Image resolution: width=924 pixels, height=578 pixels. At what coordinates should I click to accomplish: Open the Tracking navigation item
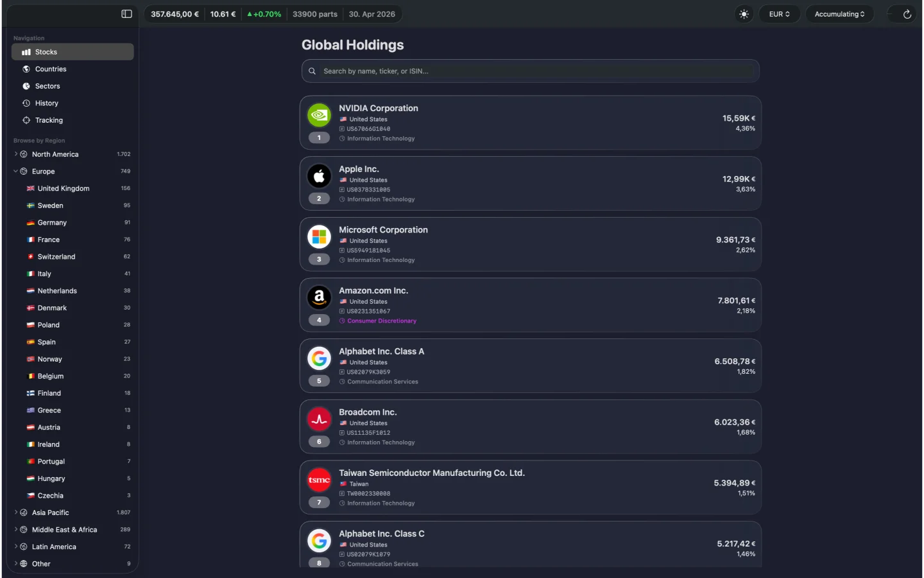click(73, 120)
